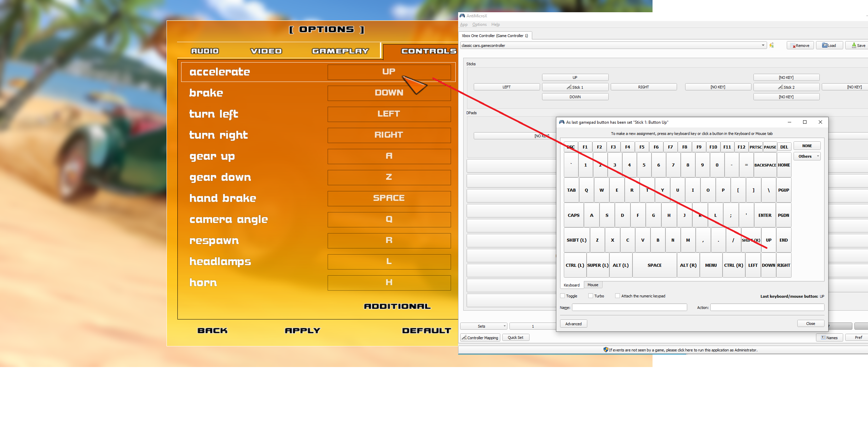This screenshot has width=868, height=434.
Task: Click the admin shield icon in status bar
Action: point(606,350)
